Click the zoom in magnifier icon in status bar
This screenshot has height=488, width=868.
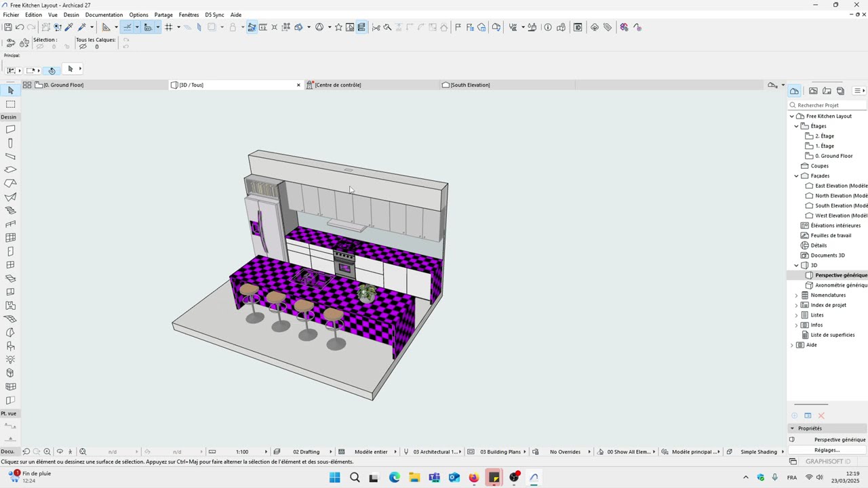47,451
